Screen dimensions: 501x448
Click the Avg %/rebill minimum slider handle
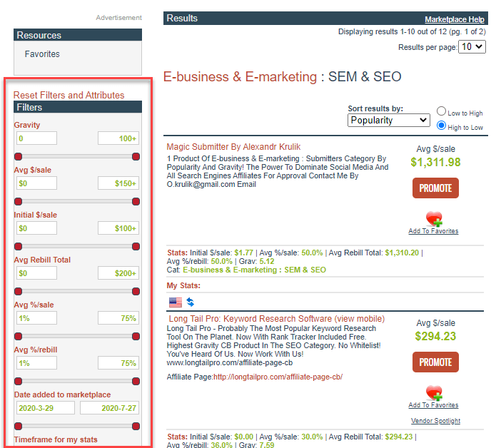[19, 381]
